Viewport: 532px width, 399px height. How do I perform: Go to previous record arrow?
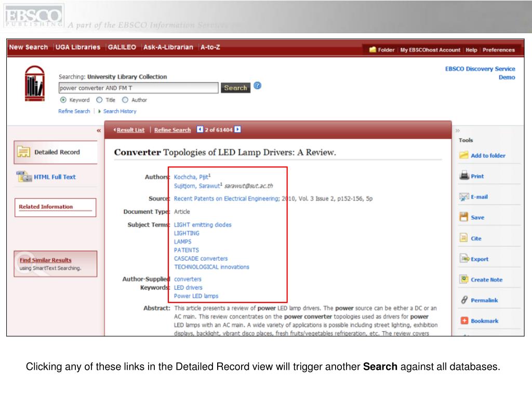coord(200,129)
